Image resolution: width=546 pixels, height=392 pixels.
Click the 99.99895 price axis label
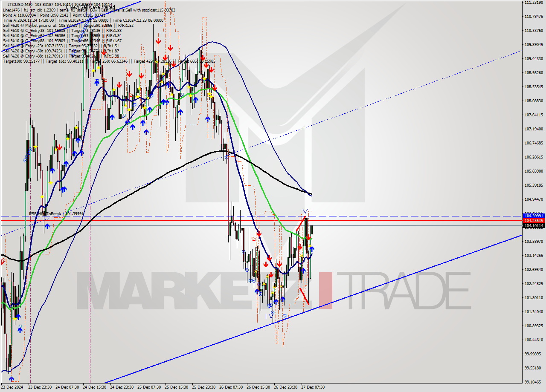(534, 354)
